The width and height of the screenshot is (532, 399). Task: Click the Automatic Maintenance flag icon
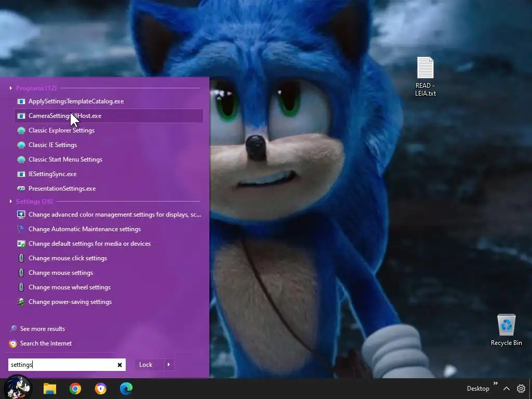click(21, 229)
